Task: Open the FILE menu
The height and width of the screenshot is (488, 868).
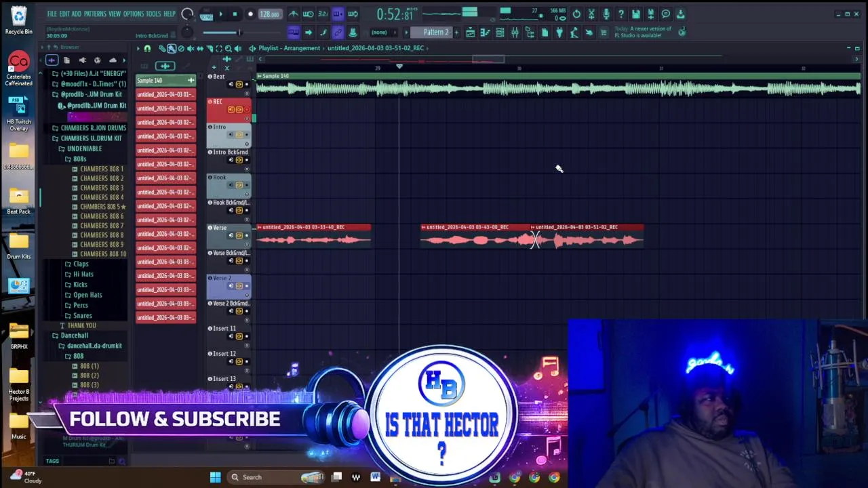Action: 52,14
